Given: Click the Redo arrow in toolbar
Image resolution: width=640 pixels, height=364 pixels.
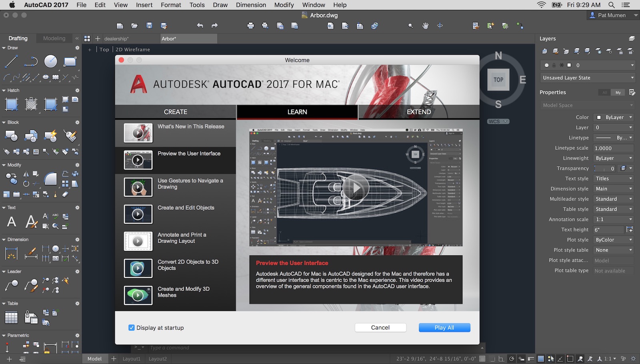Looking at the screenshot, I should click(x=215, y=26).
